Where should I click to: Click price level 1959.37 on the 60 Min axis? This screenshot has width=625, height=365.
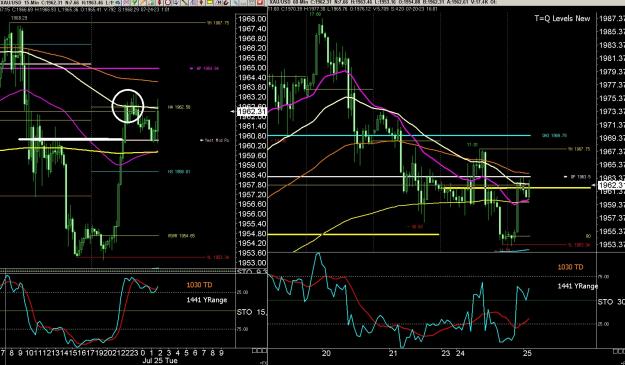(x=612, y=204)
